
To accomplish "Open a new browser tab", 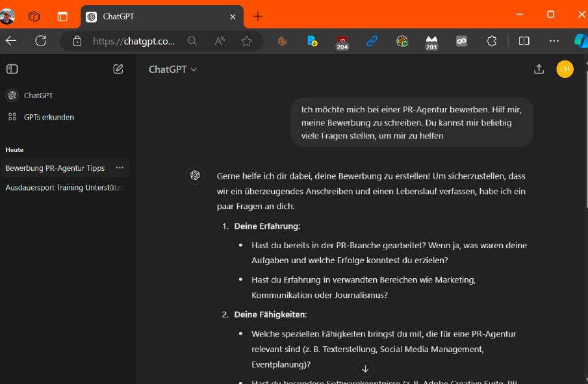I will 258,16.
